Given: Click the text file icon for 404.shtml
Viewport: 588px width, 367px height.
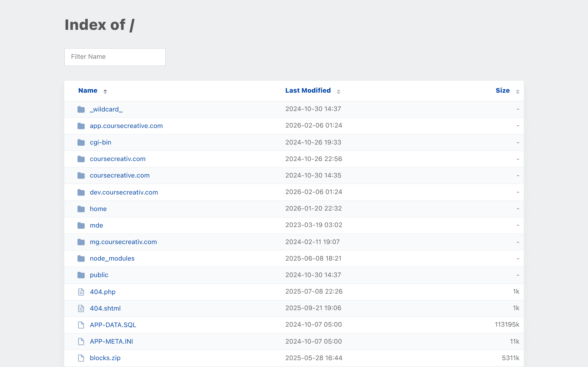Looking at the screenshot, I should point(81,308).
